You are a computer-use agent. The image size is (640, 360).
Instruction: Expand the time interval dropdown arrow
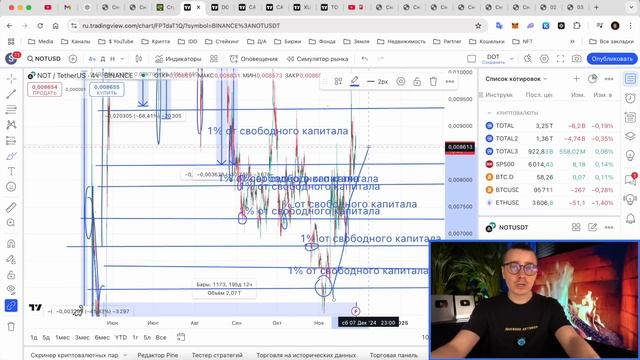coord(122,59)
